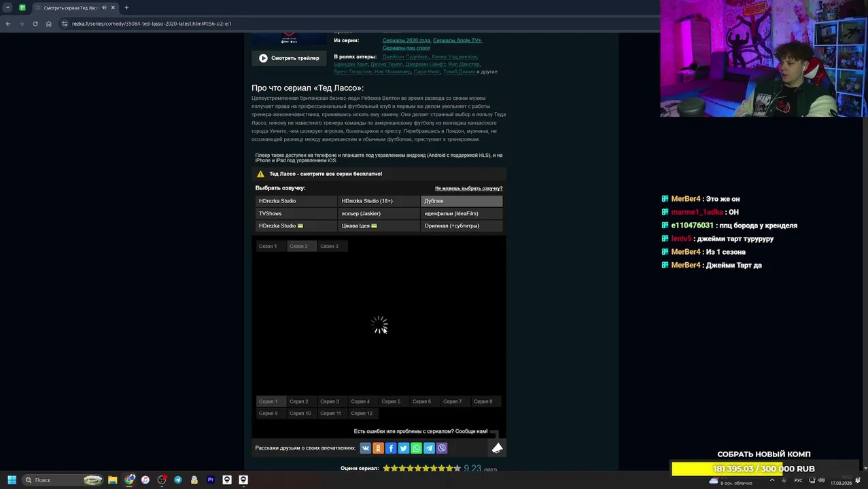Select Оригинал (+субтитры) option
This screenshot has height=489, width=868.
tap(462, 225)
